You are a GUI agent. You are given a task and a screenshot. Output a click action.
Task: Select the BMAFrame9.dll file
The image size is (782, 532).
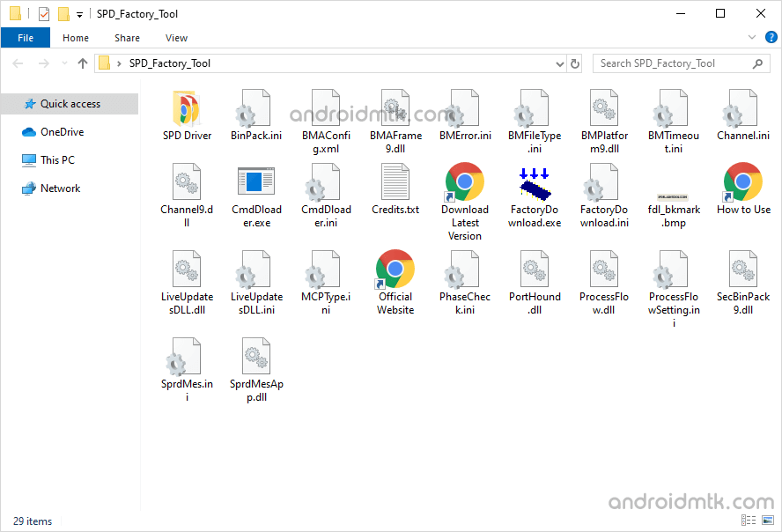395,122
